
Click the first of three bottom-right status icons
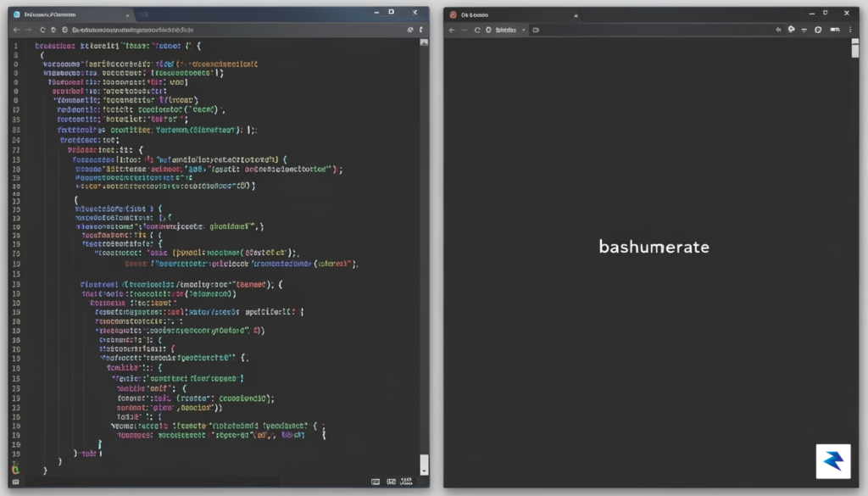pyautogui.click(x=376, y=482)
